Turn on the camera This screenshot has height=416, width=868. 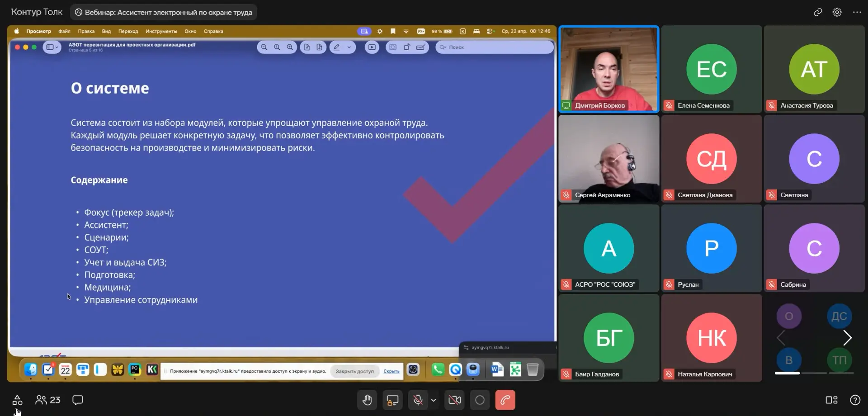coord(454,400)
